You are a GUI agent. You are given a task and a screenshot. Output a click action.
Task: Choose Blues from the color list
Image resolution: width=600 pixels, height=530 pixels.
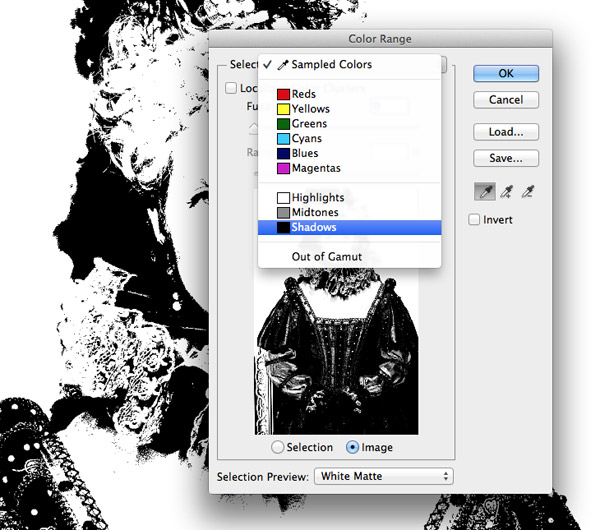pyautogui.click(x=305, y=154)
